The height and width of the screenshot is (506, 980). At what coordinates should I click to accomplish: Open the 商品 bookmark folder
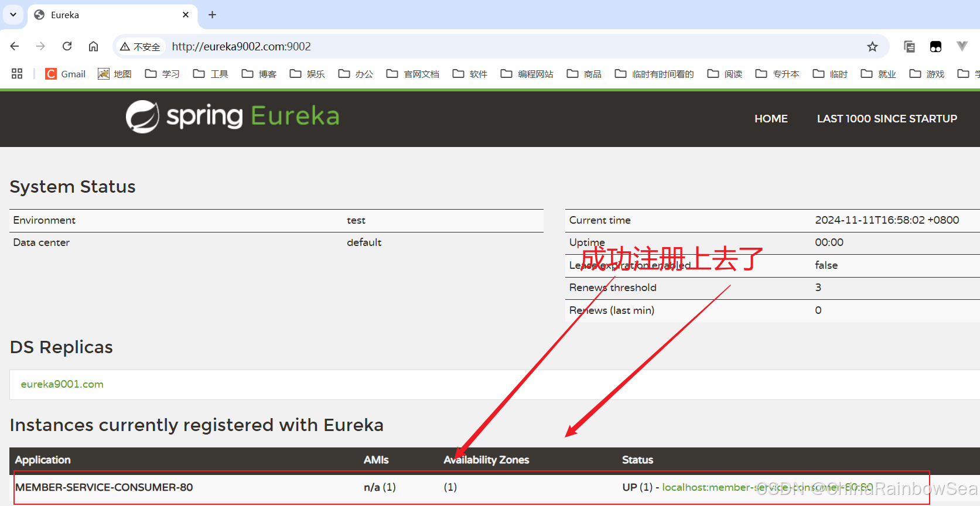584,74
